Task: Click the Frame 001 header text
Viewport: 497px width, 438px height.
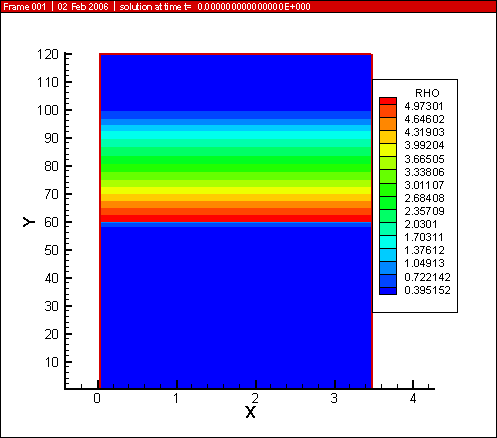Action: [x=24, y=7]
